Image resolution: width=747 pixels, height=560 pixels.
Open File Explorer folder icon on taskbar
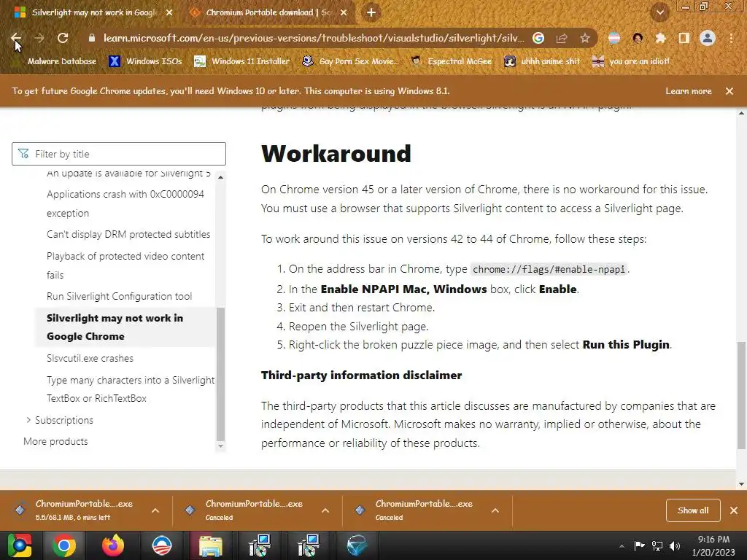coord(211,545)
